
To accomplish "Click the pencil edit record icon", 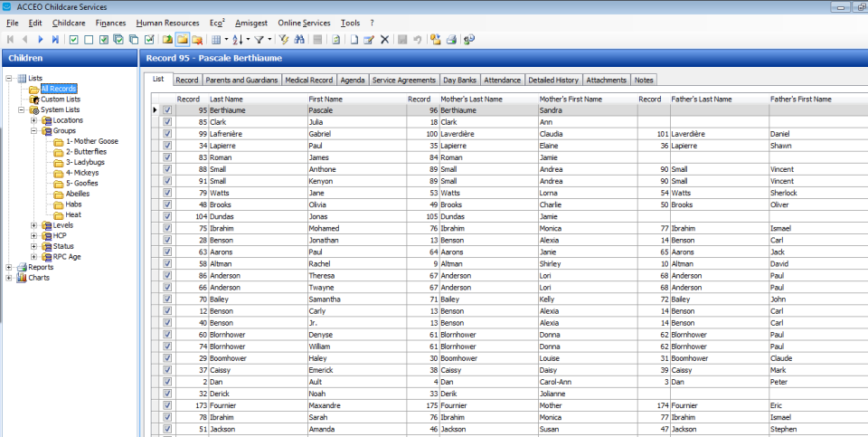I will [369, 39].
